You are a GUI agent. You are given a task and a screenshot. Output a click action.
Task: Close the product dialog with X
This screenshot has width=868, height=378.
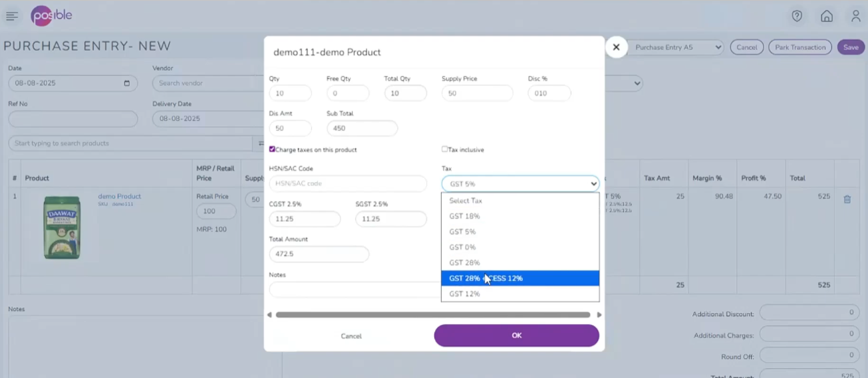pyautogui.click(x=616, y=47)
